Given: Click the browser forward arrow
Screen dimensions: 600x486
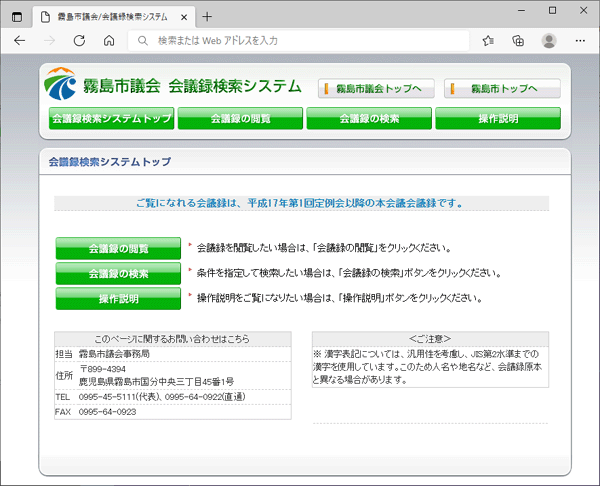Looking at the screenshot, I should tap(49, 41).
